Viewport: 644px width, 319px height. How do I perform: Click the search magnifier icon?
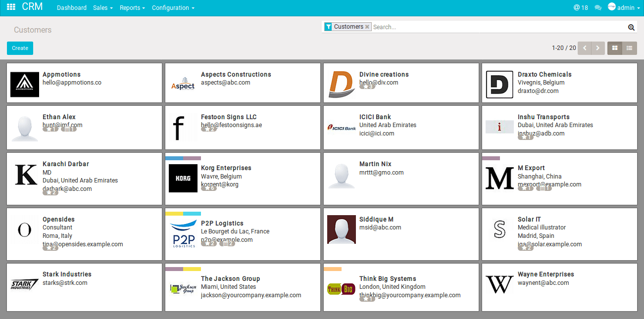tap(631, 27)
